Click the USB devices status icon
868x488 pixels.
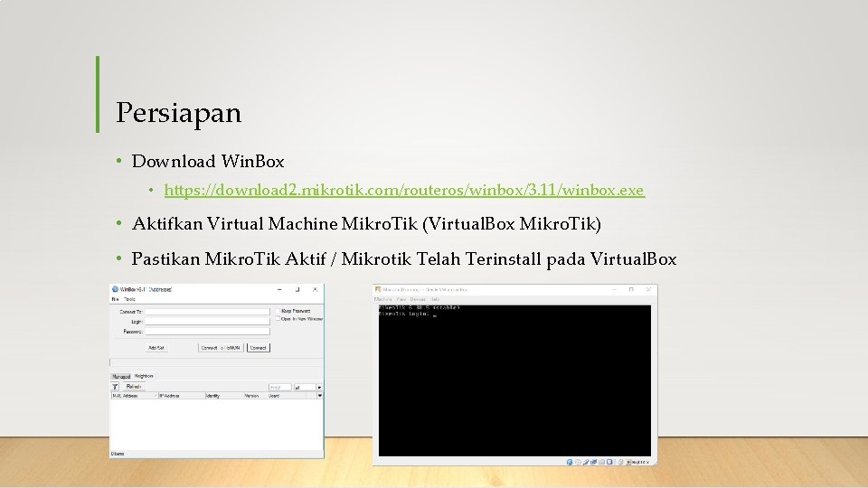(586, 462)
